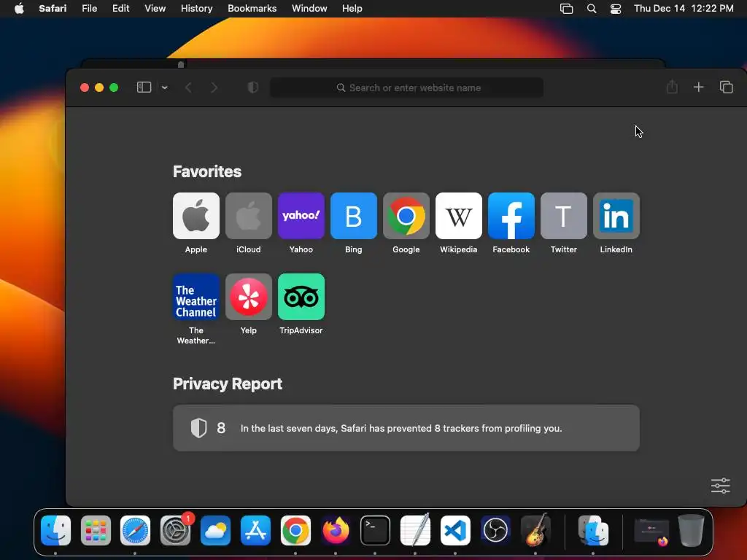Open the Yahoo favorite
The width and height of the screenshot is (747, 560).
[x=301, y=216]
